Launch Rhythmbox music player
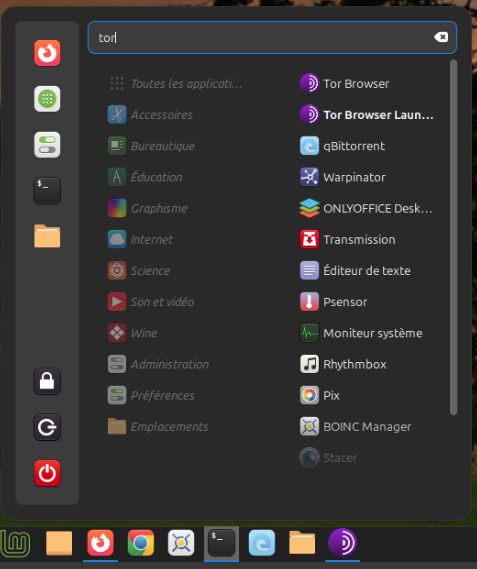The width and height of the screenshot is (477, 569). (x=343, y=364)
